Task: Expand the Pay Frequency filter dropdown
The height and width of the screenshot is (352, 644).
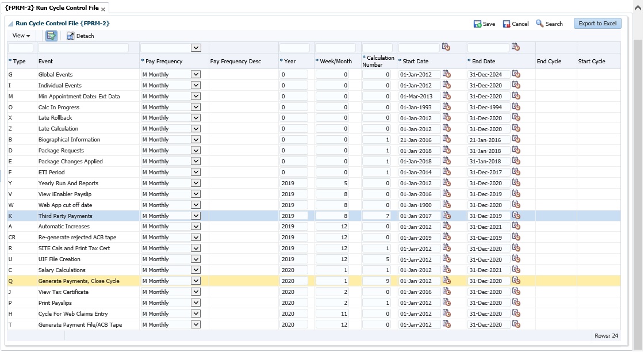Action: (x=195, y=48)
